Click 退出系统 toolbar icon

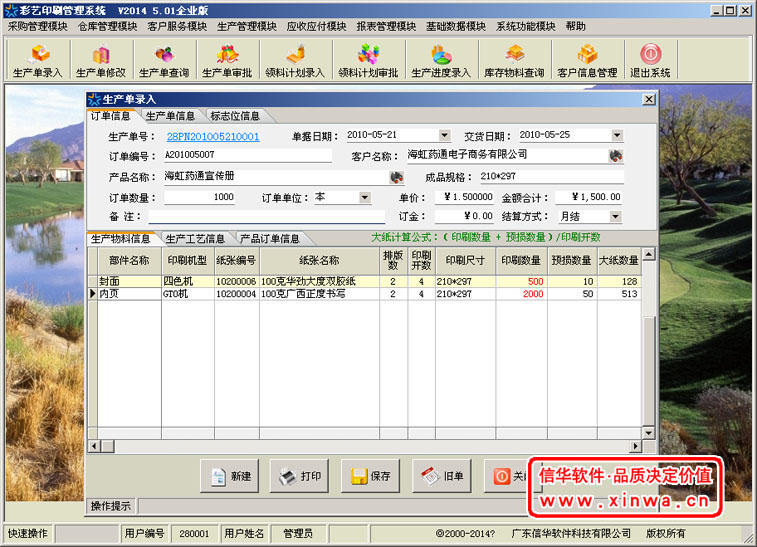650,60
